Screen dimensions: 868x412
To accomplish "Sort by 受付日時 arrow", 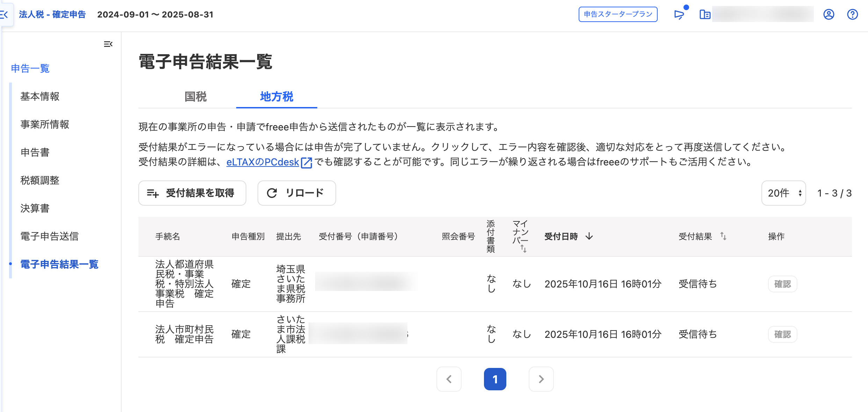I will coord(589,236).
